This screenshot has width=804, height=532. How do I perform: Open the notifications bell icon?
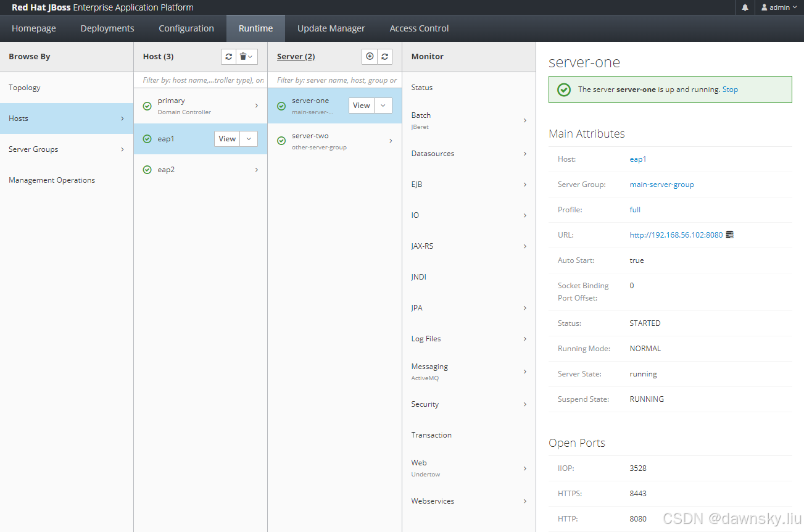tap(745, 7)
